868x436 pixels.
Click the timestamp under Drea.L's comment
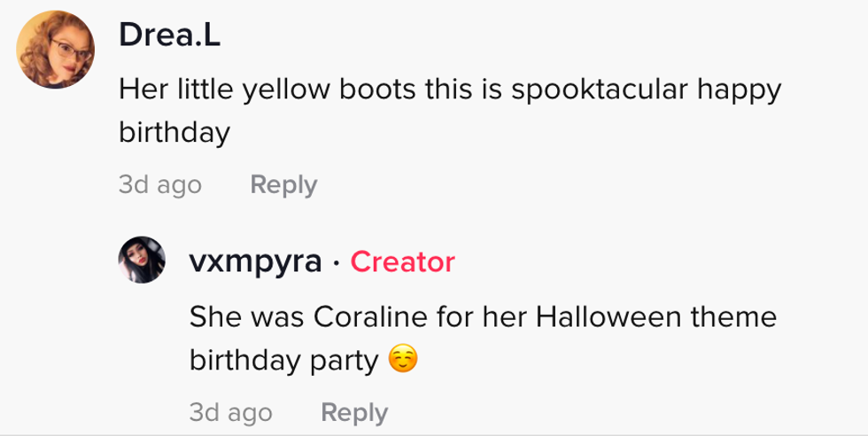159,185
